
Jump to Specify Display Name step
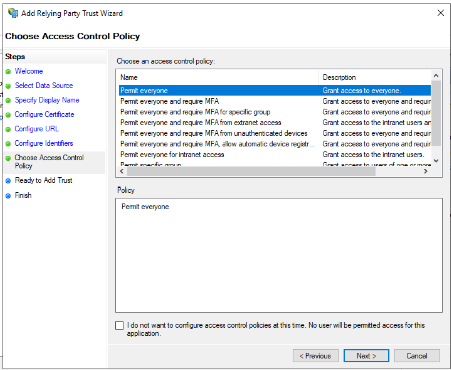coord(47,100)
